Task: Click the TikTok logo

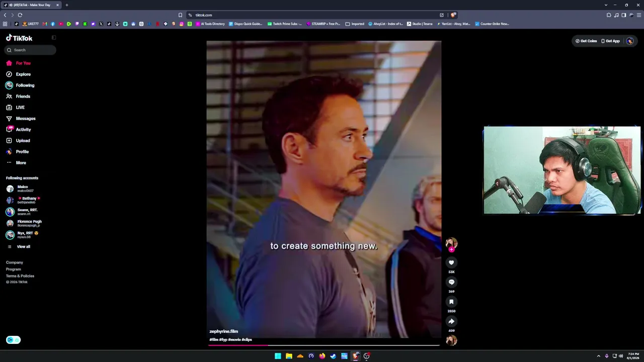Action: coord(19,38)
